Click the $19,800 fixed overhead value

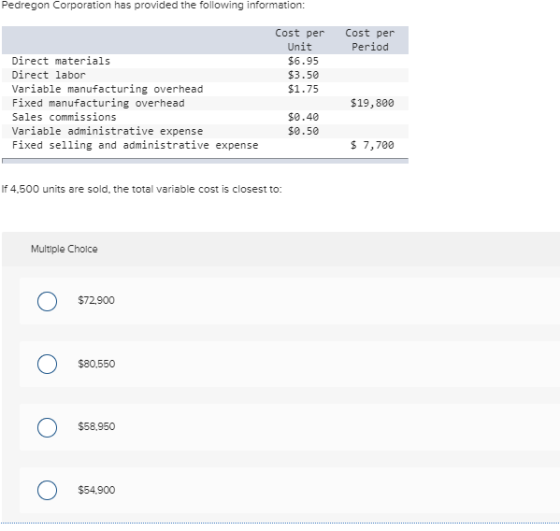point(372,103)
